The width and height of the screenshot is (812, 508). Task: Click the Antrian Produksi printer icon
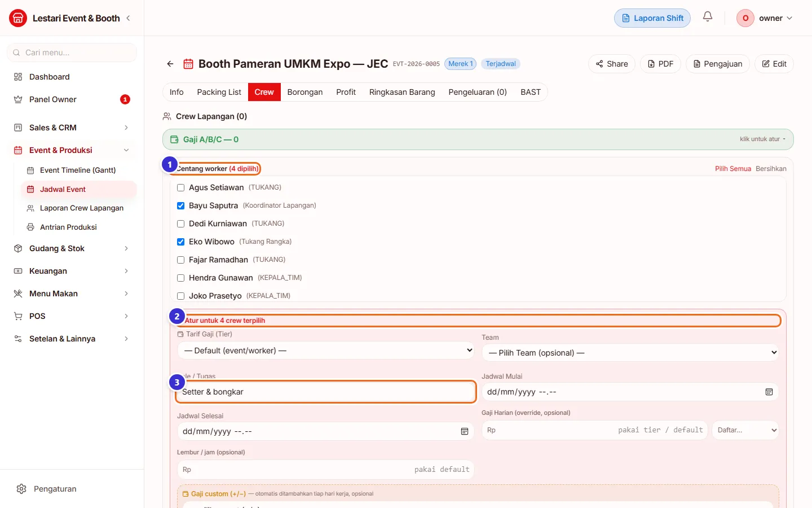pyautogui.click(x=30, y=227)
